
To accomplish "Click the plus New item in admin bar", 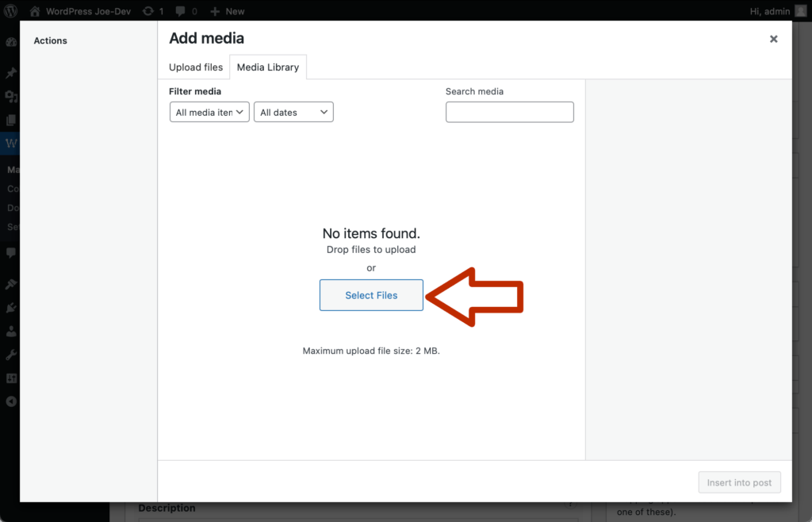I will [x=228, y=11].
